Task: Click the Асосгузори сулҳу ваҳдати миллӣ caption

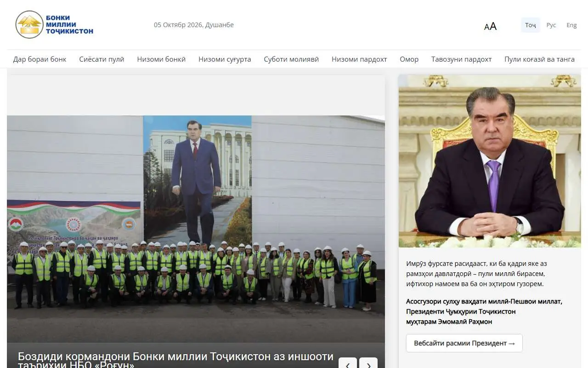Action: 484,311
